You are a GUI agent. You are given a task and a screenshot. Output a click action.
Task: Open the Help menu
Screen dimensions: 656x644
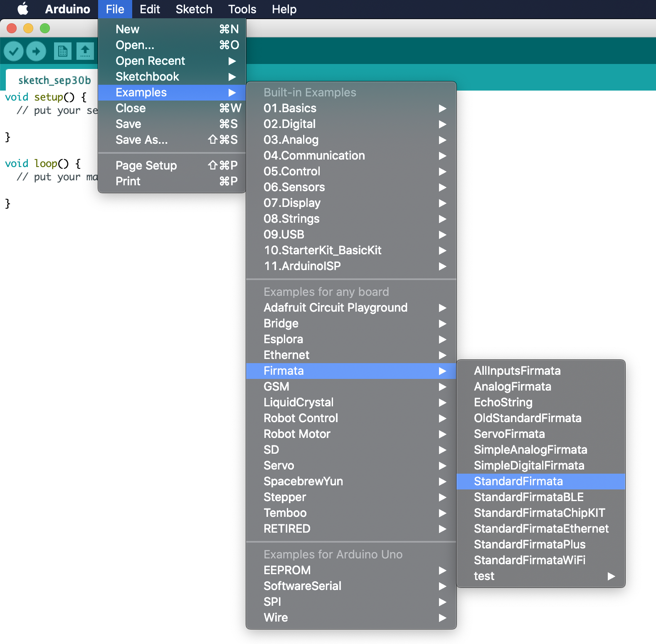284,9
